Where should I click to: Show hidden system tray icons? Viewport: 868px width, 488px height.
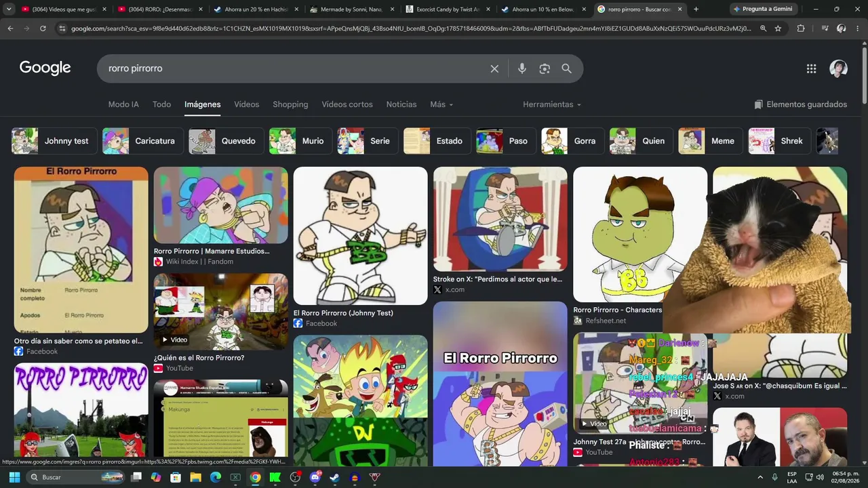[759, 477]
